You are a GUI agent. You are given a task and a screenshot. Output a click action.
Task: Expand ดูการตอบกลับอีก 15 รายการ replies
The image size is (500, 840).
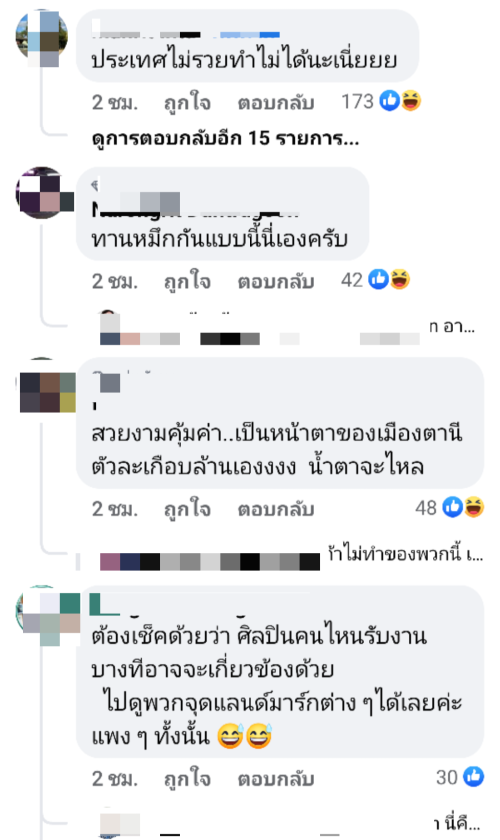click(x=225, y=139)
